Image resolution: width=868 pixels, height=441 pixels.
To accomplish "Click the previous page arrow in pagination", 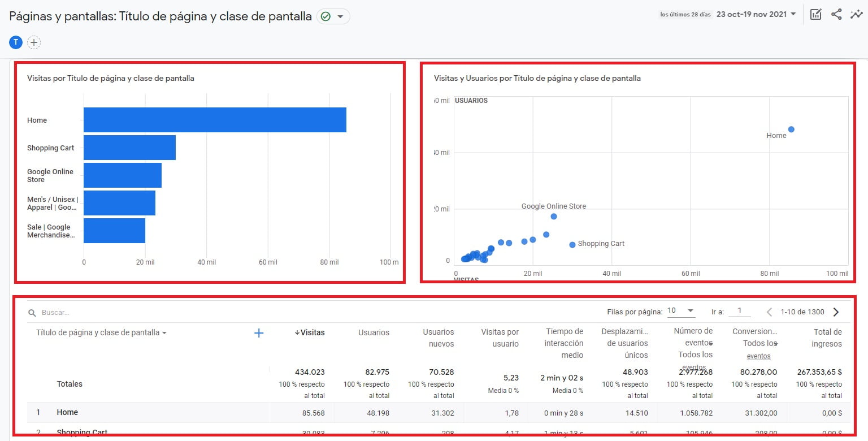I will [x=769, y=312].
